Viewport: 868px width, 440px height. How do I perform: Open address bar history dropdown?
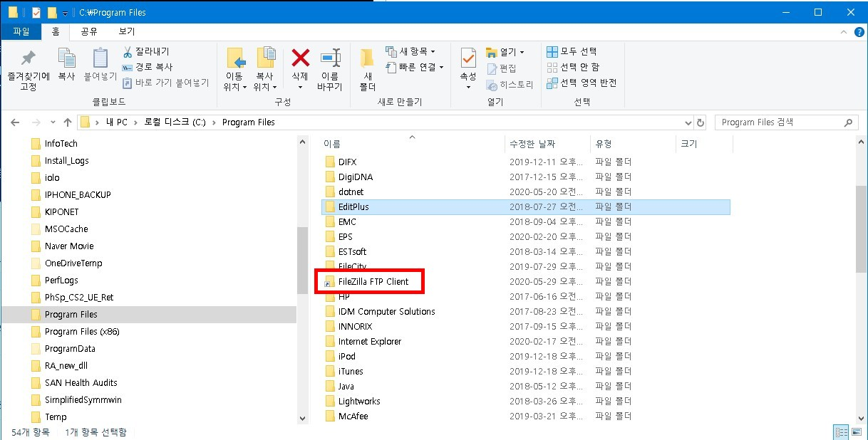[687, 122]
